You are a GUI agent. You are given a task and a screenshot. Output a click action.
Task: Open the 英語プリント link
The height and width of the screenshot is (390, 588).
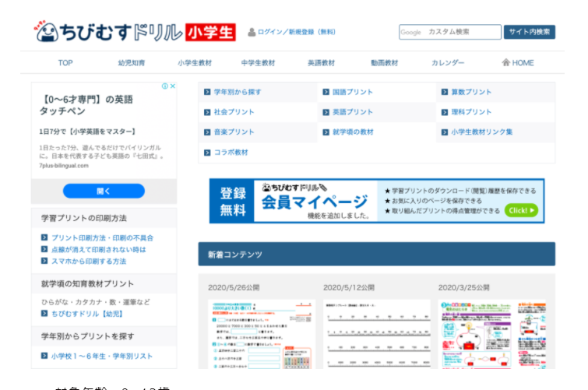coord(353,112)
